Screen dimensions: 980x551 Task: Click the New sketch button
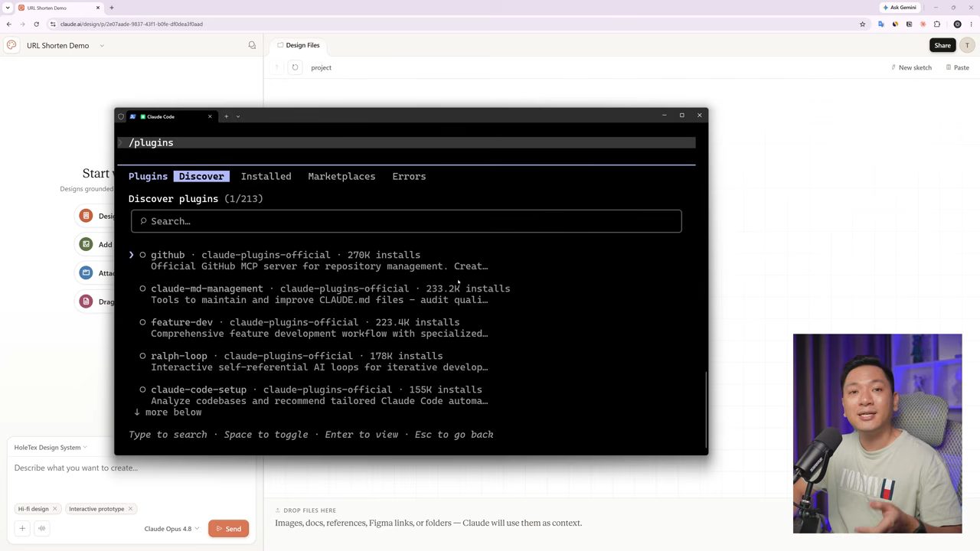pyautogui.click(x=911, y=67)
